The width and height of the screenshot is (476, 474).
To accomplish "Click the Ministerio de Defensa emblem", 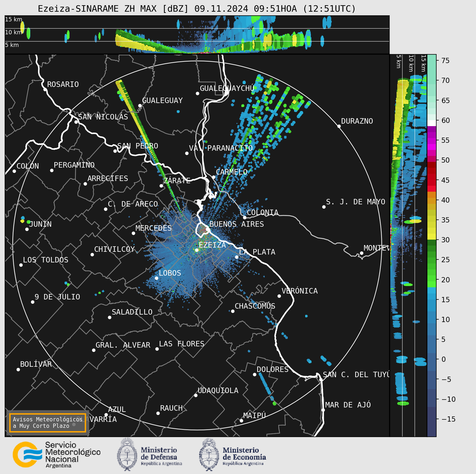I will coord(127,455).
